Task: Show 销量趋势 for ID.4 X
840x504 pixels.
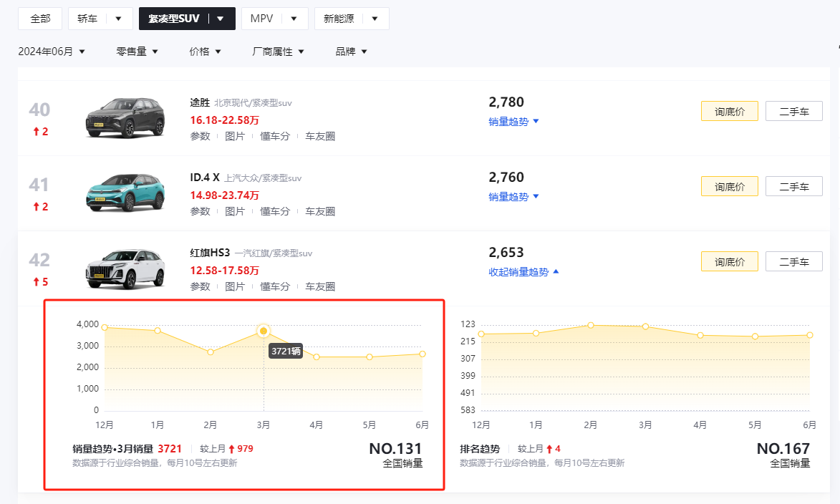Action: tap(513, 197)
